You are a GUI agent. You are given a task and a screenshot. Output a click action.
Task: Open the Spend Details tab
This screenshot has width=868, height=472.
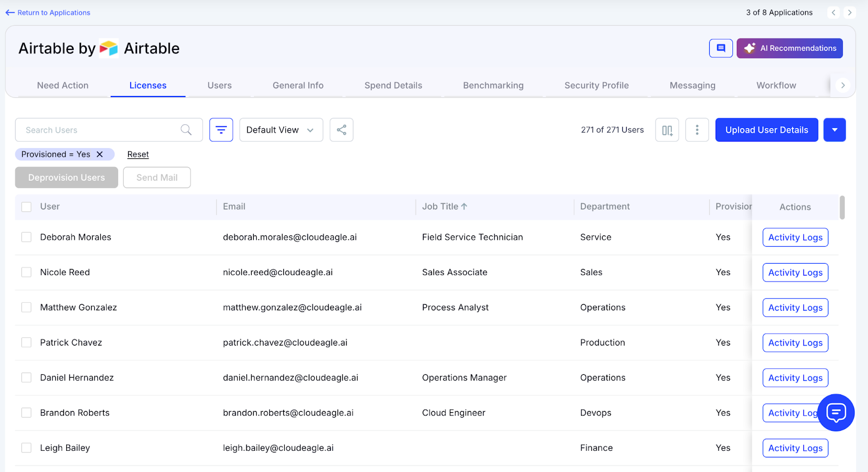click(393, 85)
